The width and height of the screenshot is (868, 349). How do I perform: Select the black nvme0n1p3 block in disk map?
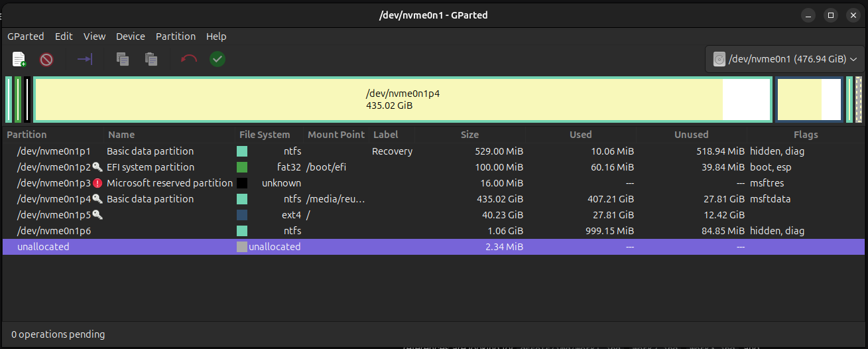click(27, 100)
